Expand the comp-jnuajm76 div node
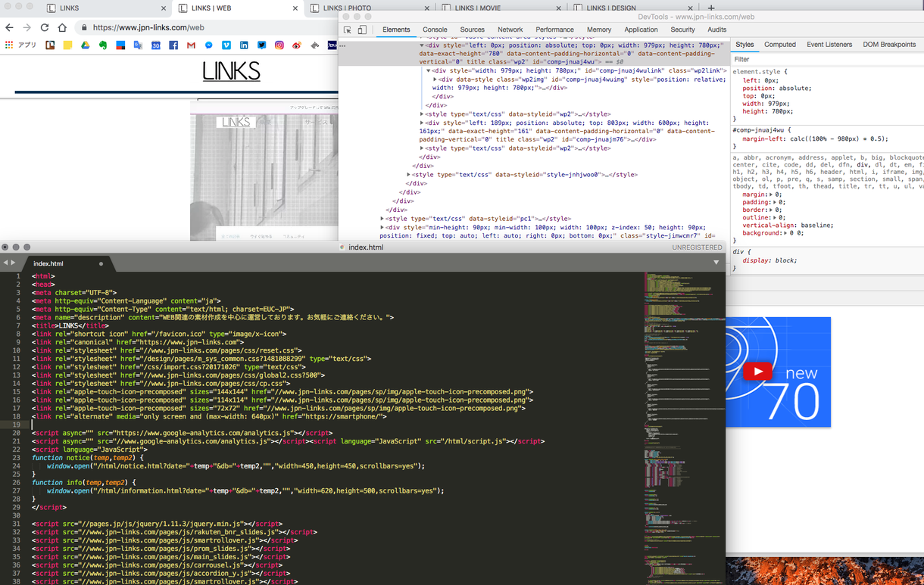 422,123
